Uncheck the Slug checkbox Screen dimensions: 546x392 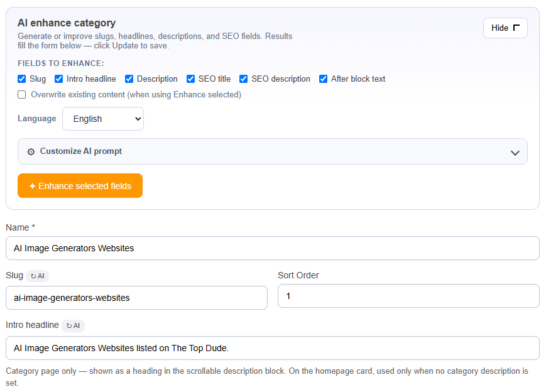[21, 79]
